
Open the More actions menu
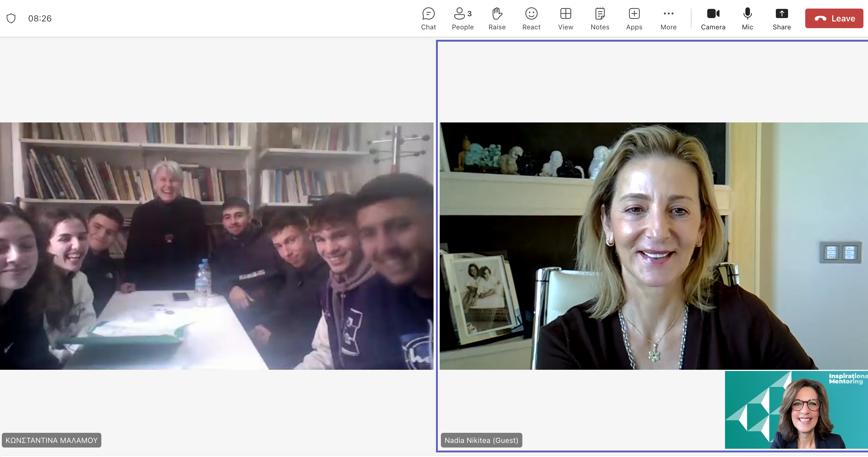click(668, 19)
